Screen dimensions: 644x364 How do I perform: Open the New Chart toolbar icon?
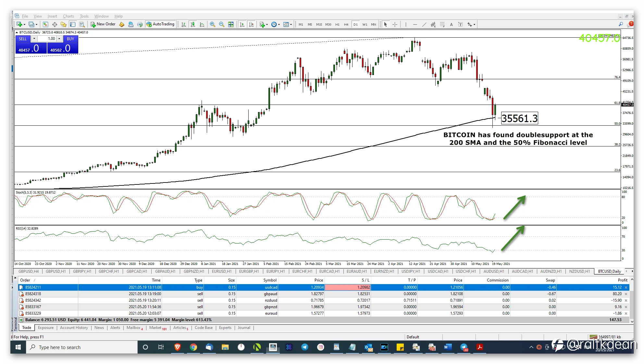(x=19, y=24)
